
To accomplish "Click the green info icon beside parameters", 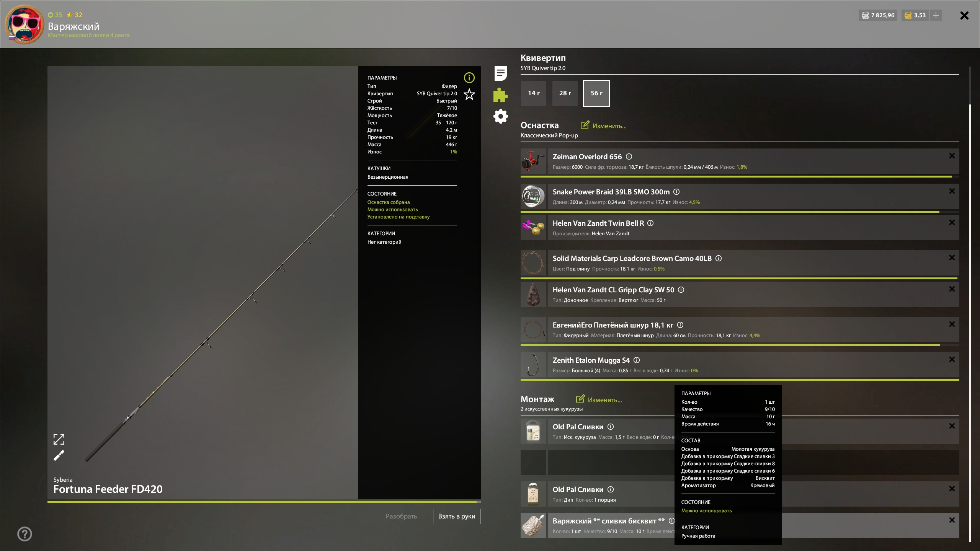I will click(x=469, y=78).
